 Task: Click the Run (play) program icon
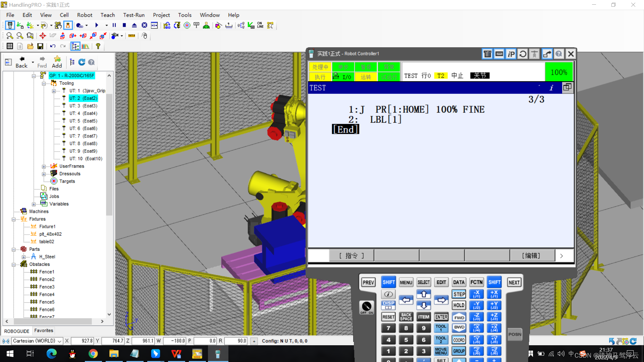97,25
